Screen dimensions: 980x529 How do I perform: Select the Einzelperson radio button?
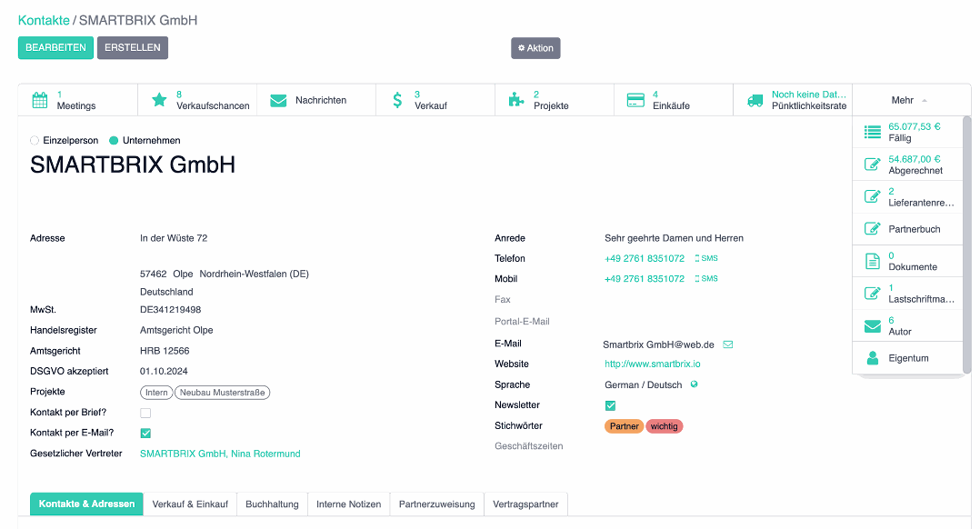[35, 141]
